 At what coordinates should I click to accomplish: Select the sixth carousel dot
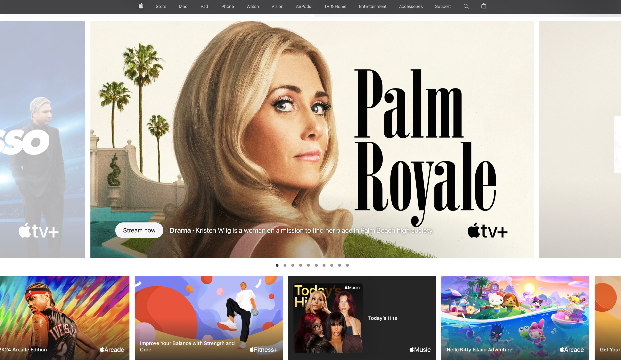[x=316, y=265]
